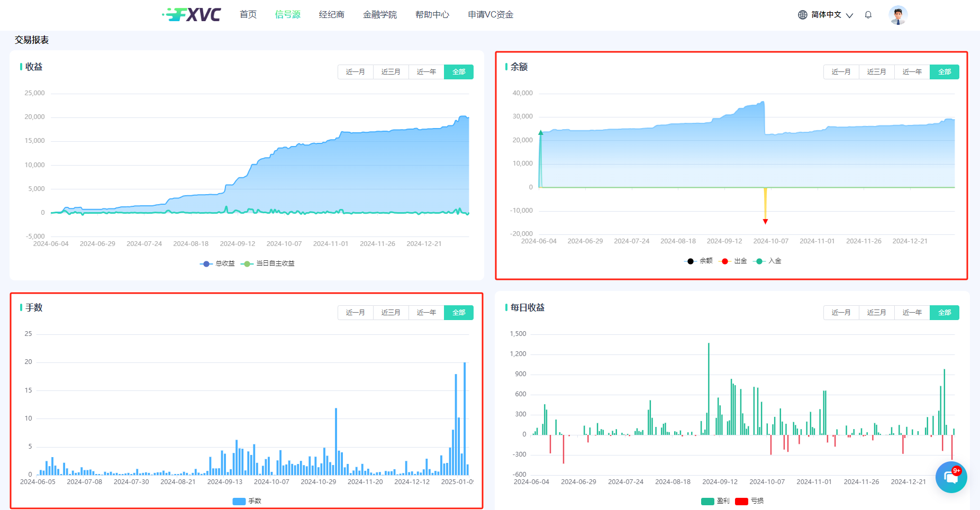
Task: Select 近一年 in 余额 chart
Action: point(912,72)
